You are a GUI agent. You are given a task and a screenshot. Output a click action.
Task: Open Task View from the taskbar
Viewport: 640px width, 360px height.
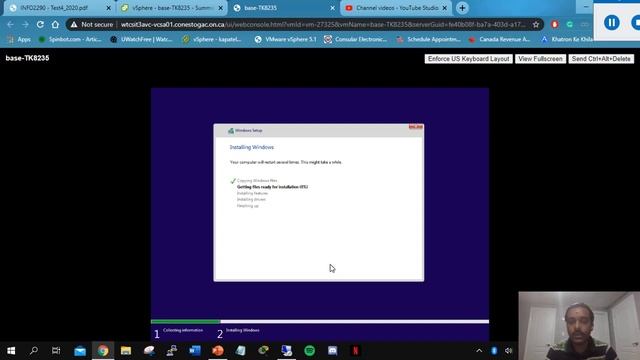[56, 350]
